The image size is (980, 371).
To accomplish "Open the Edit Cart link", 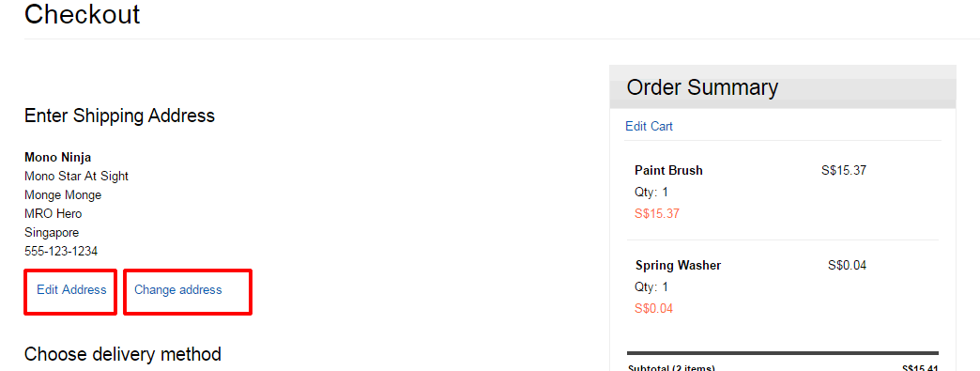I will 649,127.
